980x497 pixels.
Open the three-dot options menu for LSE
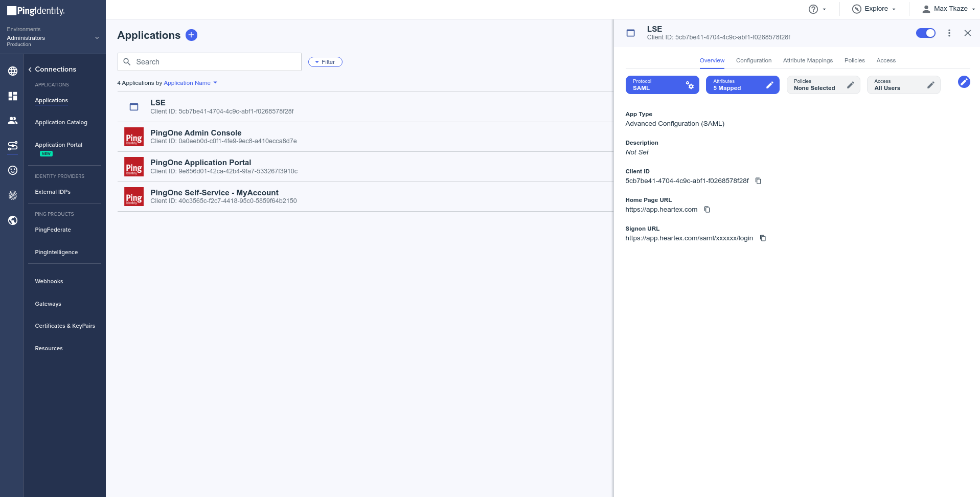949,33
